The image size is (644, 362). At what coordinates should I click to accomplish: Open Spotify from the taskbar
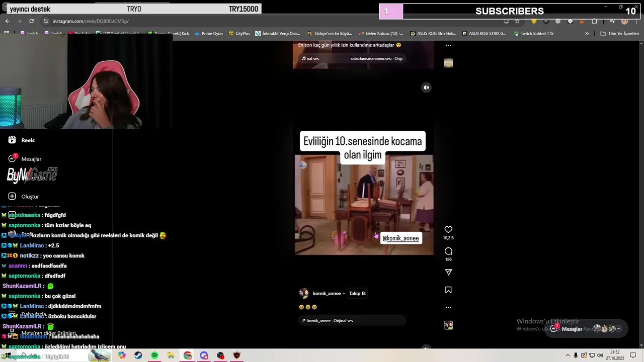pyautogui.click(x=154, y=355)
